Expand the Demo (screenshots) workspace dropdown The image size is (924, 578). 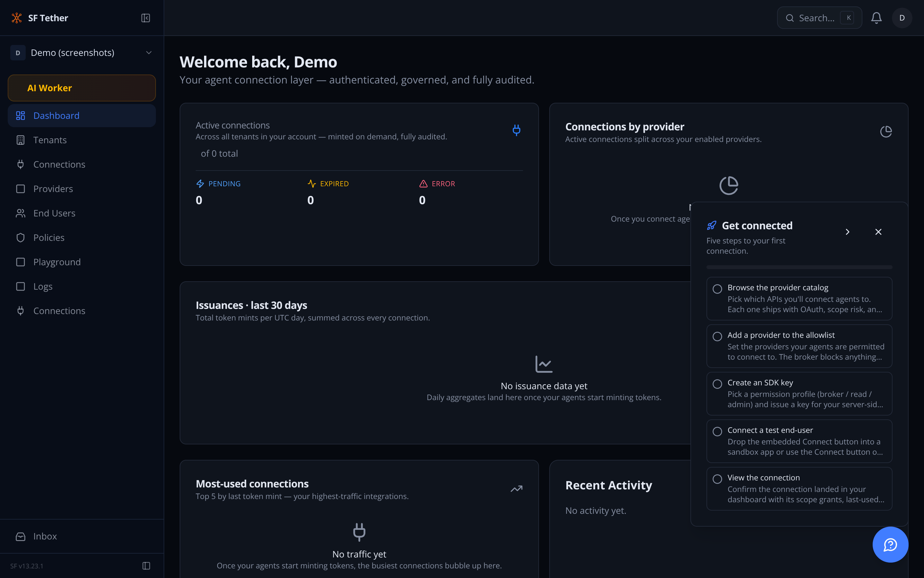tap(82, 53)
